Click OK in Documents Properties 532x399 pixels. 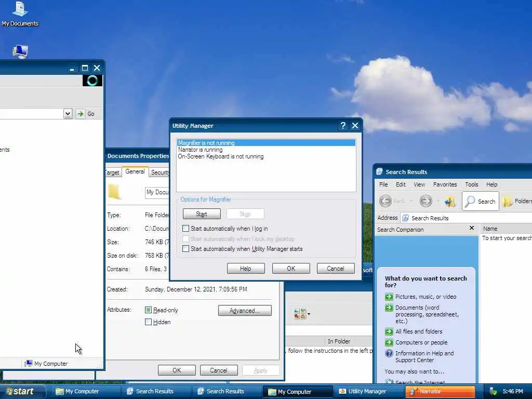point(177,370)
